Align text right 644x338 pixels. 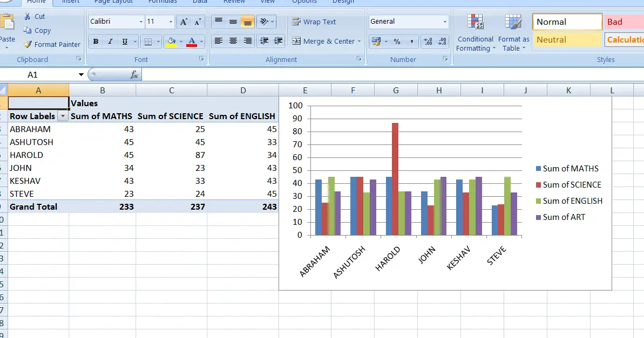[x=247, y=41]
